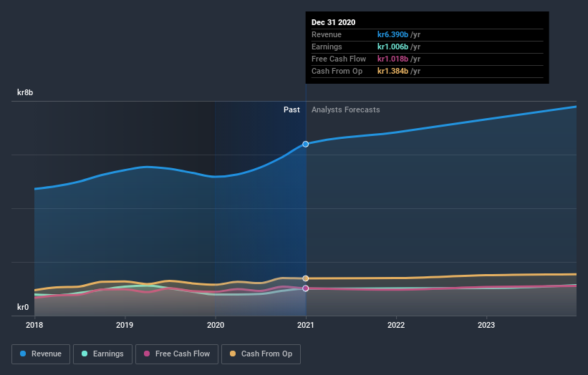Image resolution: width=588 pixels, height=375 pixels.
Task: Click the 2020 x-axis label
Action: 216,325
